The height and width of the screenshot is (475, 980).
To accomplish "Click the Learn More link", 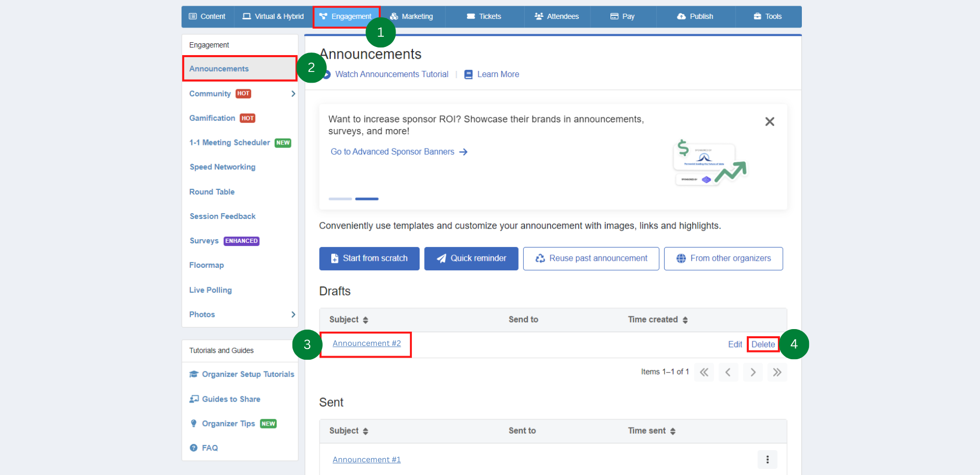I will [x=498, y=74].
